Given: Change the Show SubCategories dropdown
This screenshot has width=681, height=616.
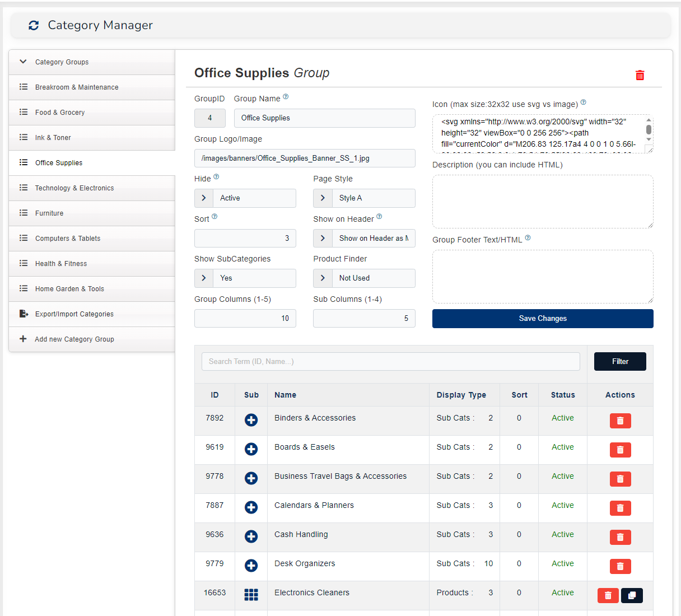Looking at the screenshot, I should pos(245,278).
